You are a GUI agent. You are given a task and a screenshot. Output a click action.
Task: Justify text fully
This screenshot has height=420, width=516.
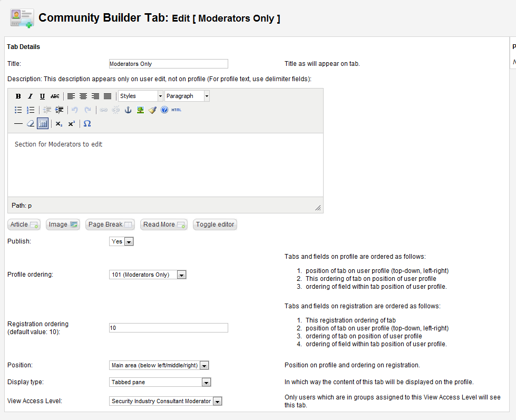pyautogui.click(x=108, y=96)
